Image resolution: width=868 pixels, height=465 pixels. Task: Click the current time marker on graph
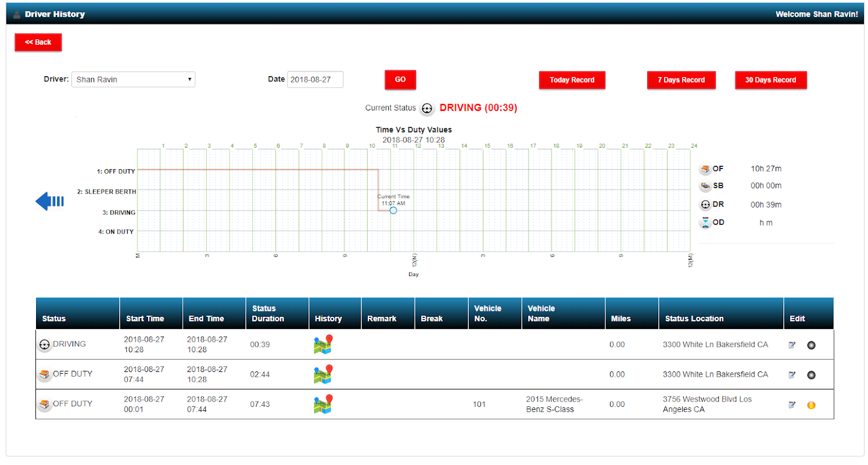pyautogui.click(x=393, y=210)
